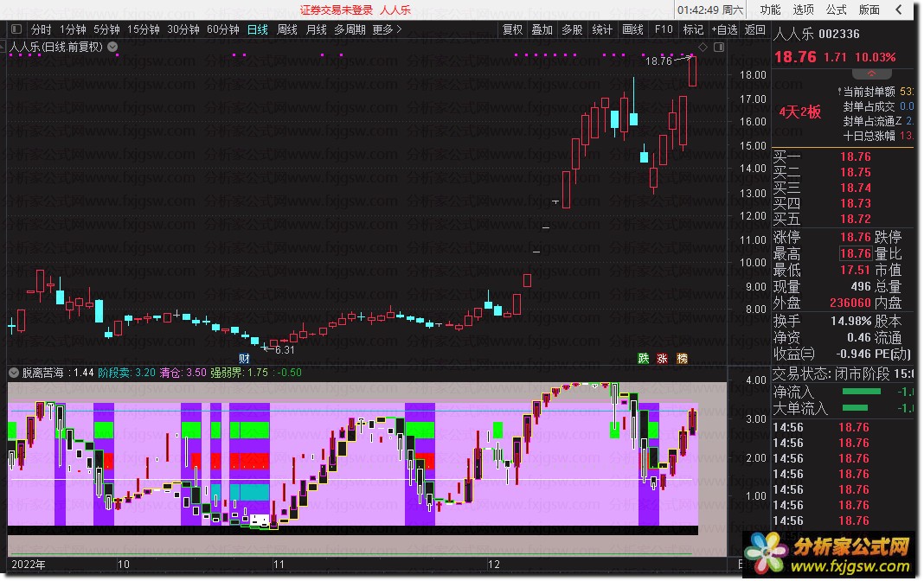
Task: Switch to 5分钟 timeframe
Action: tap(106, 29)
